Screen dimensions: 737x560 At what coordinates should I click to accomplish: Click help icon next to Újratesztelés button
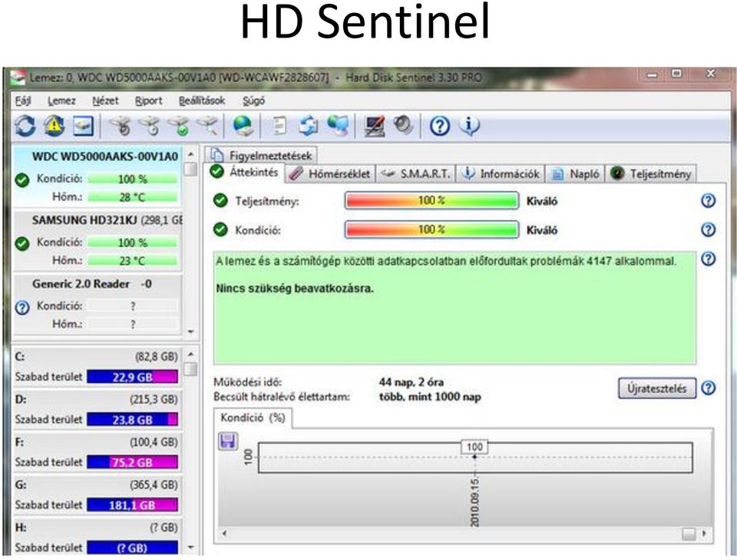tap(709, 388)
